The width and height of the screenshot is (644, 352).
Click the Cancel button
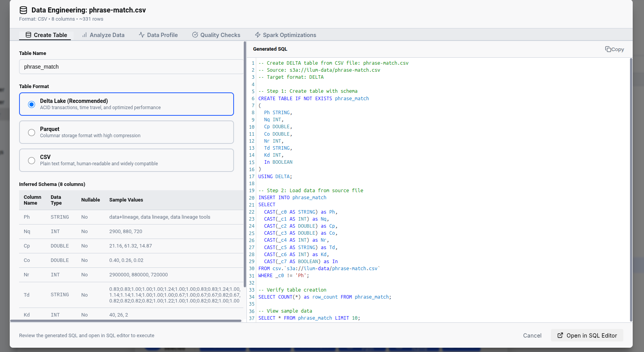tap(532, 335)
